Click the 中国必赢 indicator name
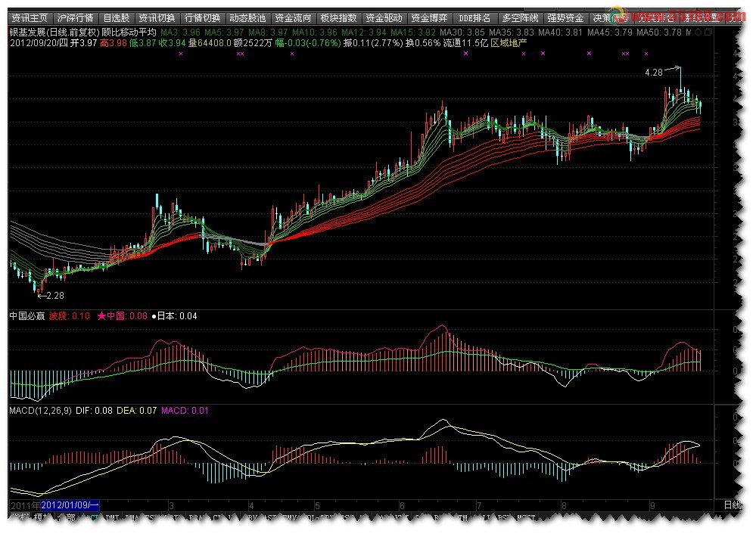The height and width of the screenshot is (534, 756). click(x=27, y=316)
